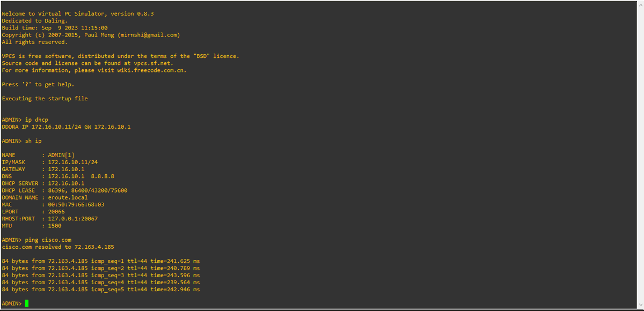Click the "ADMIN> ip dhcp" command line
Screen dimensions: 644x311
pos(26,120)
